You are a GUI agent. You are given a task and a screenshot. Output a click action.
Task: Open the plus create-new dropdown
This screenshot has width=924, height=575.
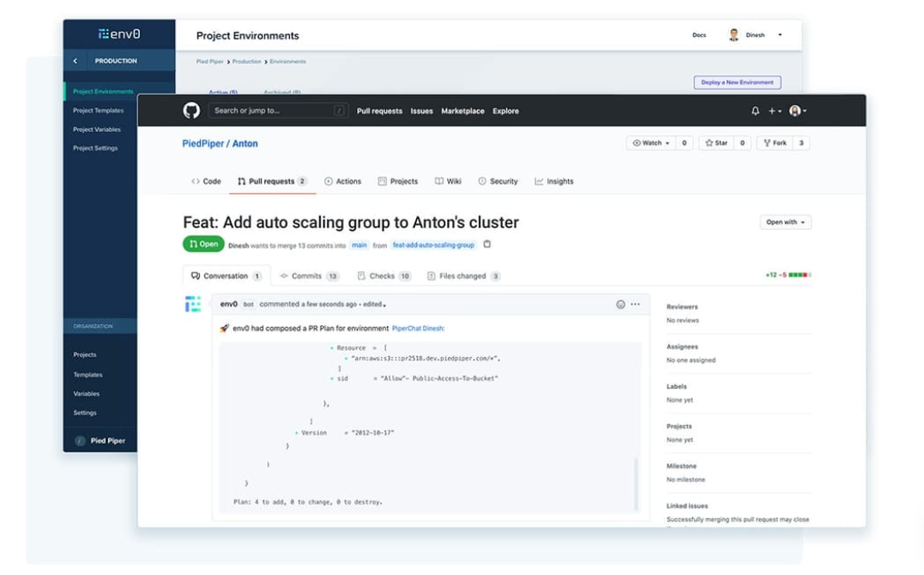click(774, 111)
